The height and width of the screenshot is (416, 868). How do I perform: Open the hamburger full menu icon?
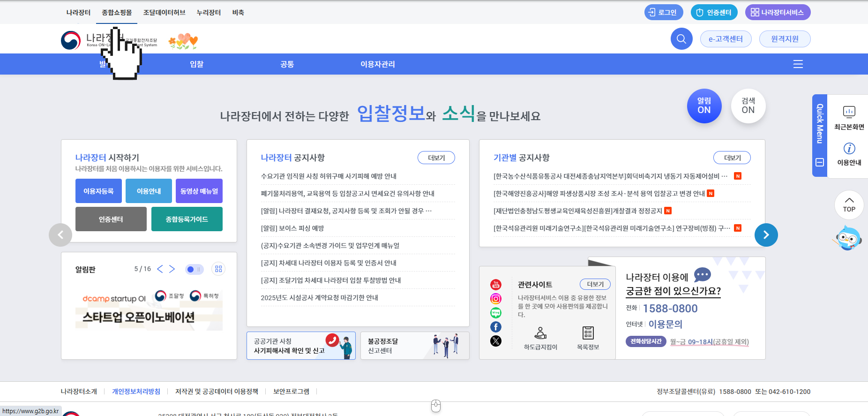point(798,64)
